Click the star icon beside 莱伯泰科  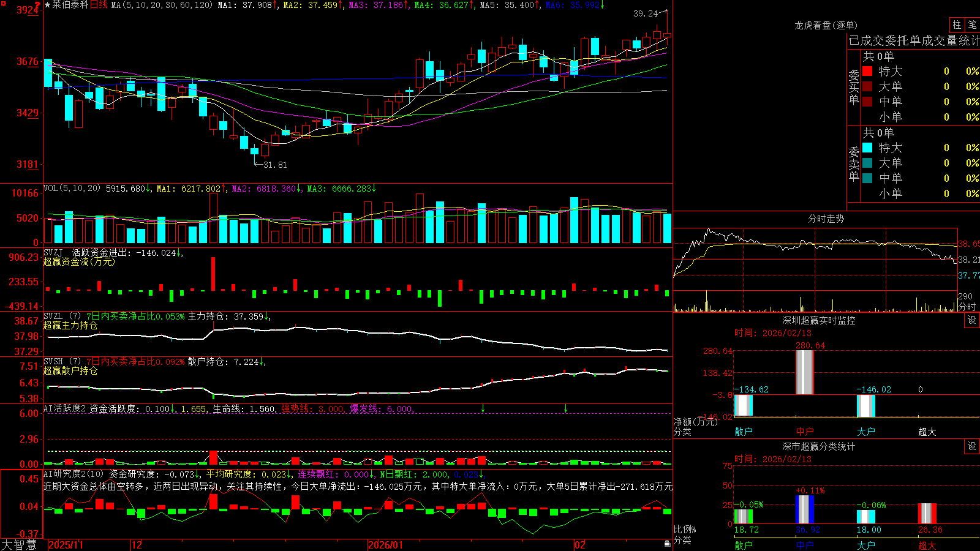47,5
